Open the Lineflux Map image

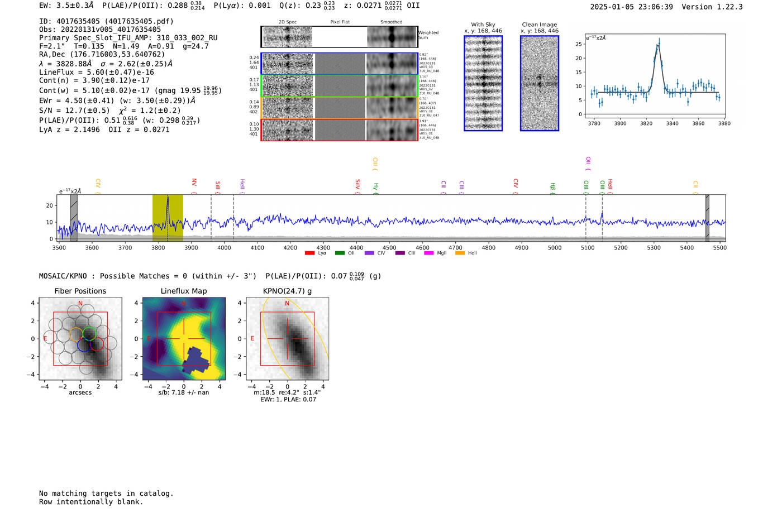tap(184, 339)
